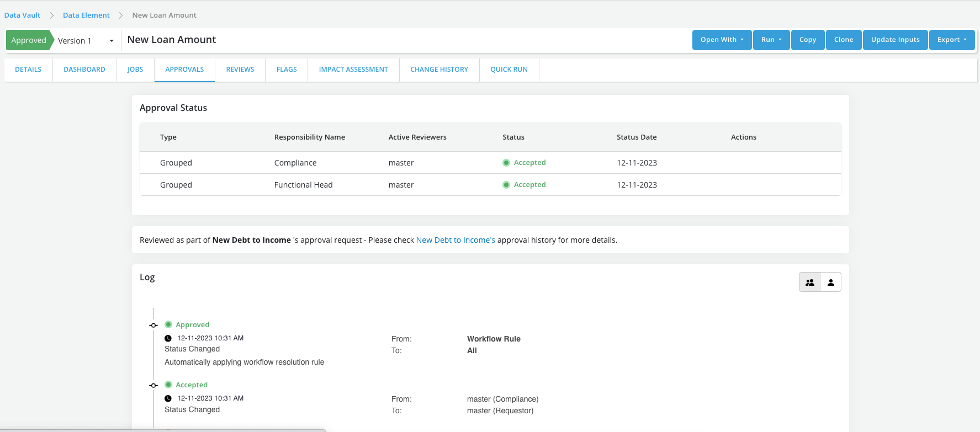Image resolution: width=980 pixels, height=432 pixels.
Task: Click the Copy button
Action: click(807, 40)
